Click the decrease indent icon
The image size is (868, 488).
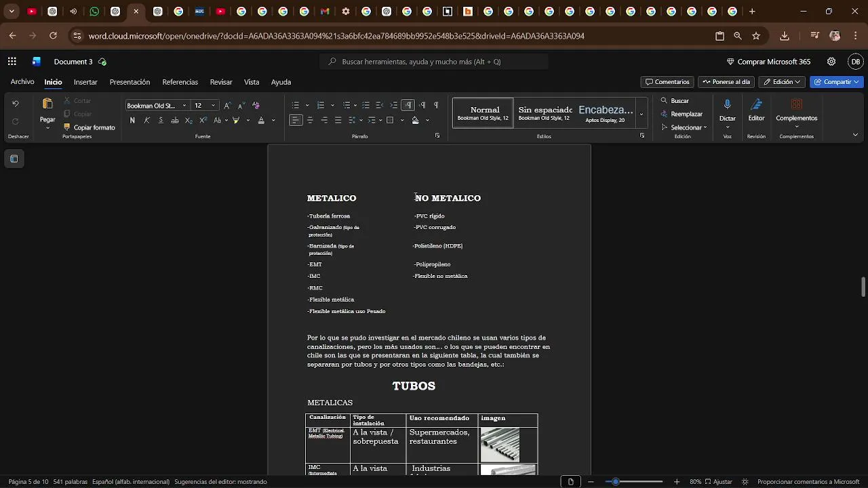point(380,105)
